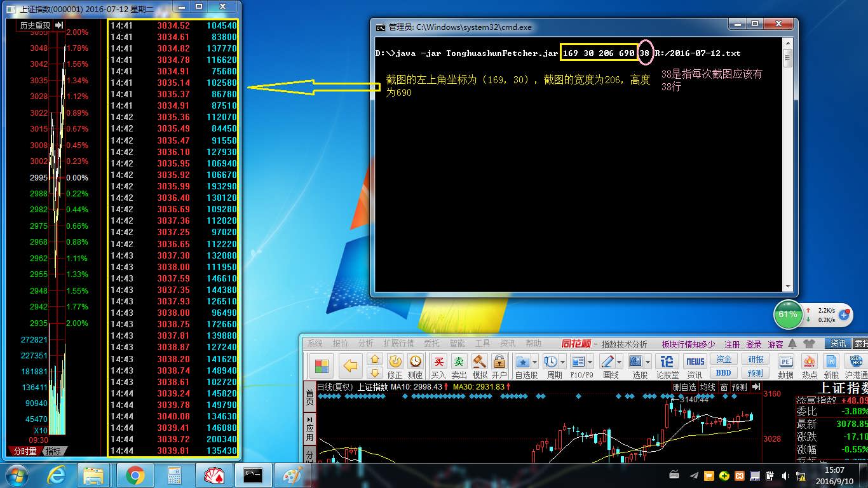Click the 资讯 tab at Tonghuashun top right

point(838,344)
